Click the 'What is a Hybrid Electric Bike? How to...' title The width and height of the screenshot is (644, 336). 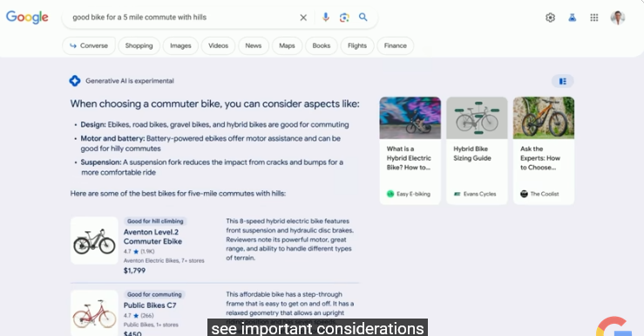tap(409, 158)
